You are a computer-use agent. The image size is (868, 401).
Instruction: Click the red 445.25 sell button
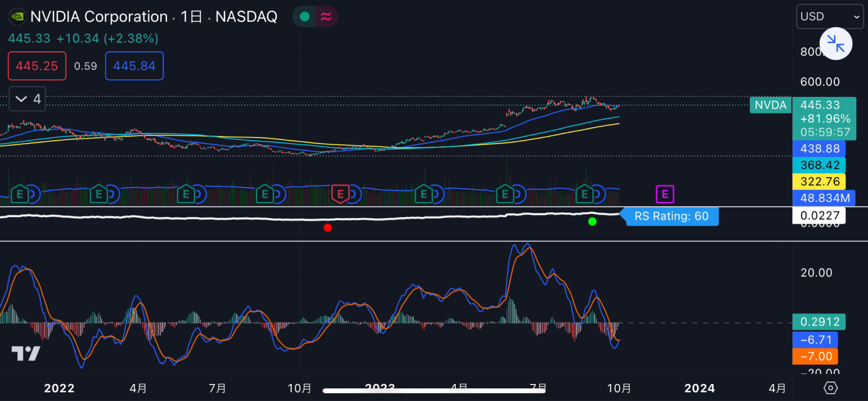37,66
